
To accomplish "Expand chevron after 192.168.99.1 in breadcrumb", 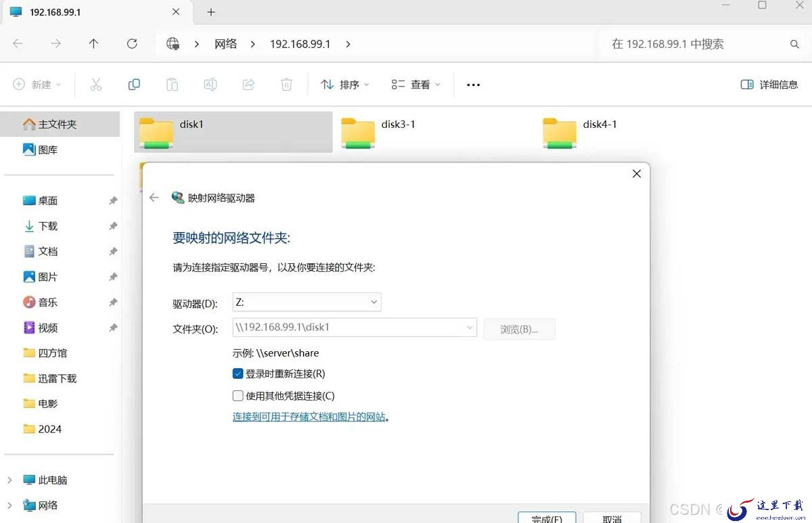I will pos(348,44).
